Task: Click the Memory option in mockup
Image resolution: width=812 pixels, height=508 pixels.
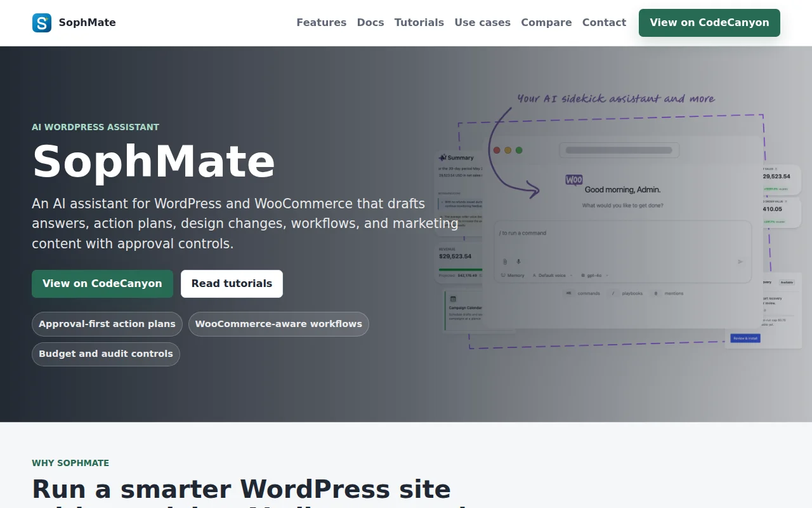Action: [x=513, y=276]
